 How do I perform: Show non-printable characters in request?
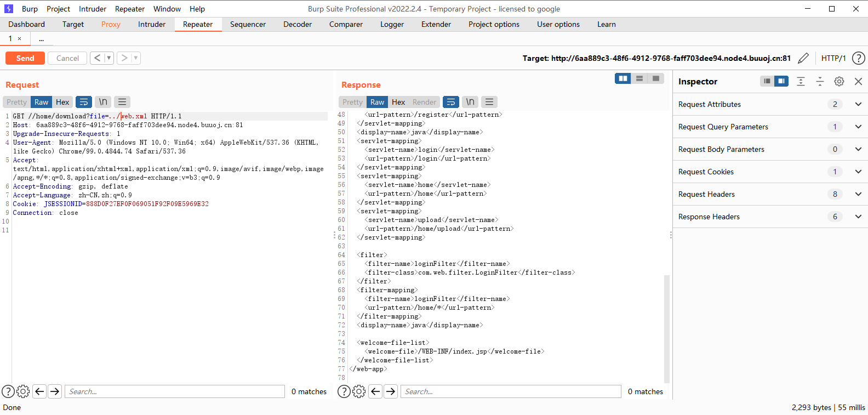pyautogui.click(x=103, y=102)
